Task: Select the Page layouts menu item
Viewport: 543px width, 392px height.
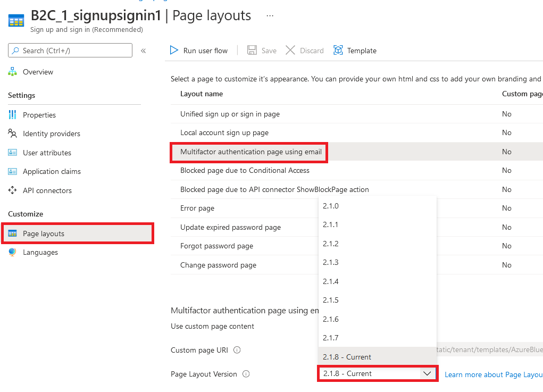Action: (44, 233)
